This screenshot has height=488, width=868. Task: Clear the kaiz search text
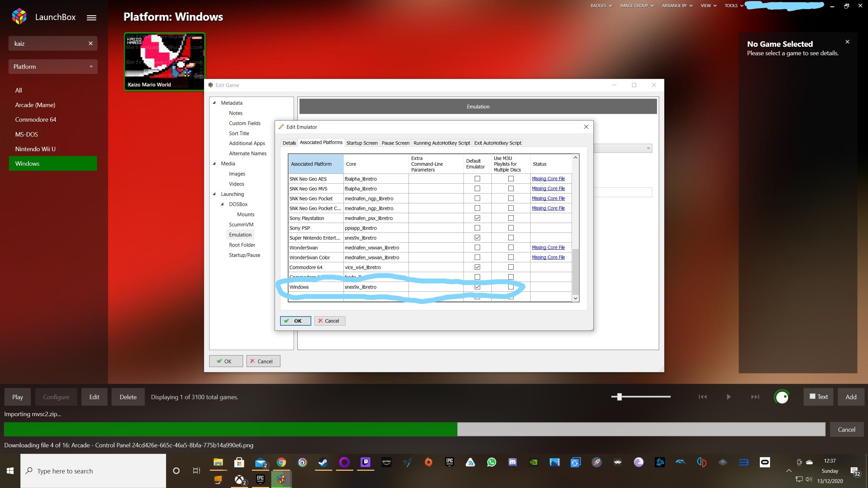[91, 43]
